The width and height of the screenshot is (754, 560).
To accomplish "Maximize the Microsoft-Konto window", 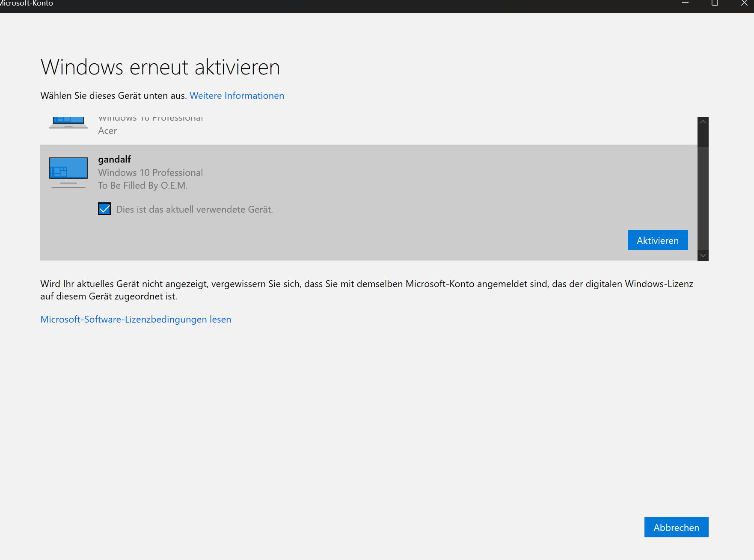I will [x=715, y=3].
